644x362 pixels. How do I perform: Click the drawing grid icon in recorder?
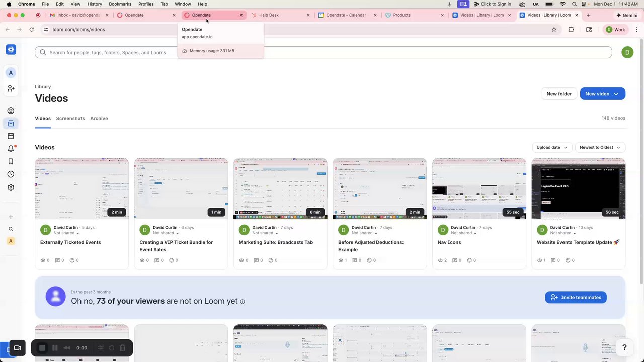pyautogui.click(x=101, y=348)
